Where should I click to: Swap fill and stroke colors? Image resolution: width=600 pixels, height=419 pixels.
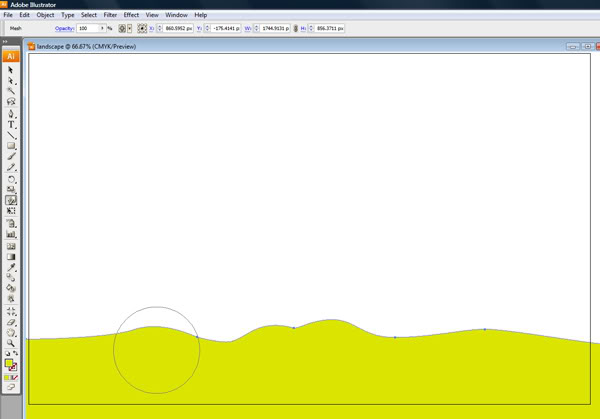15,353
